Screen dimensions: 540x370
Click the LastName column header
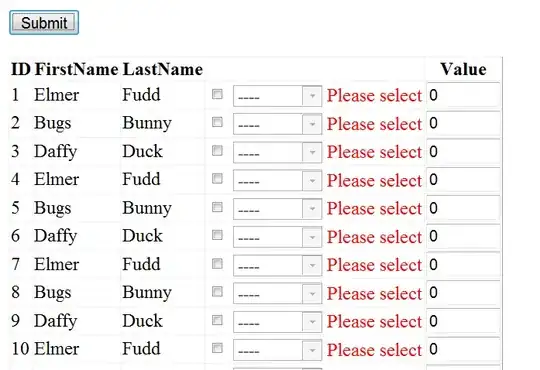[x=163, y=69]
